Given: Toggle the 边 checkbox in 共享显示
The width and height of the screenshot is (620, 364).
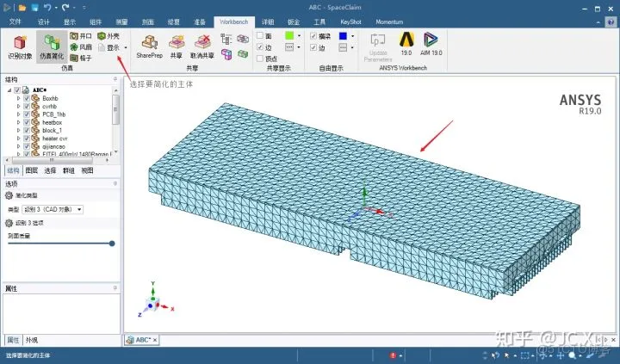Looking at the screenshot, I should coord(260,47).
